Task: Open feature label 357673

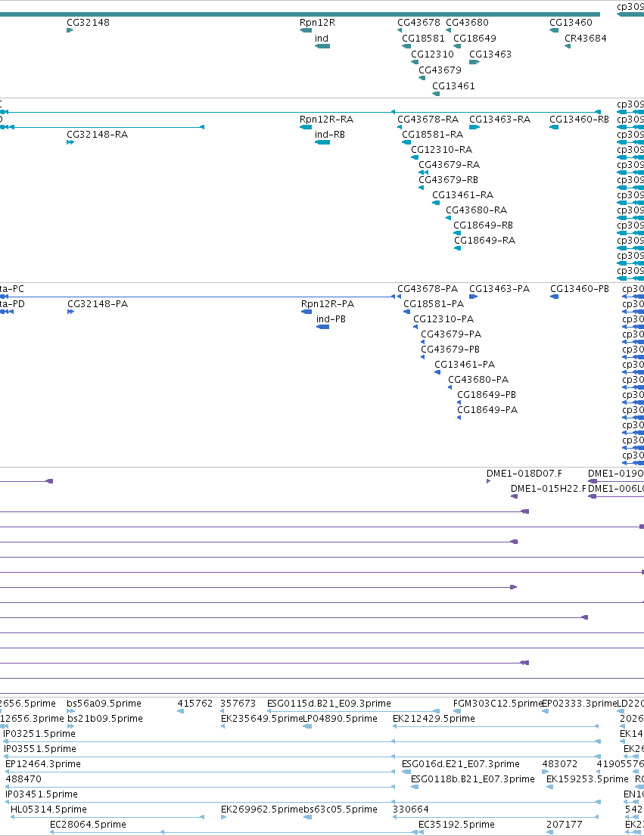Action: pos(238,704)
